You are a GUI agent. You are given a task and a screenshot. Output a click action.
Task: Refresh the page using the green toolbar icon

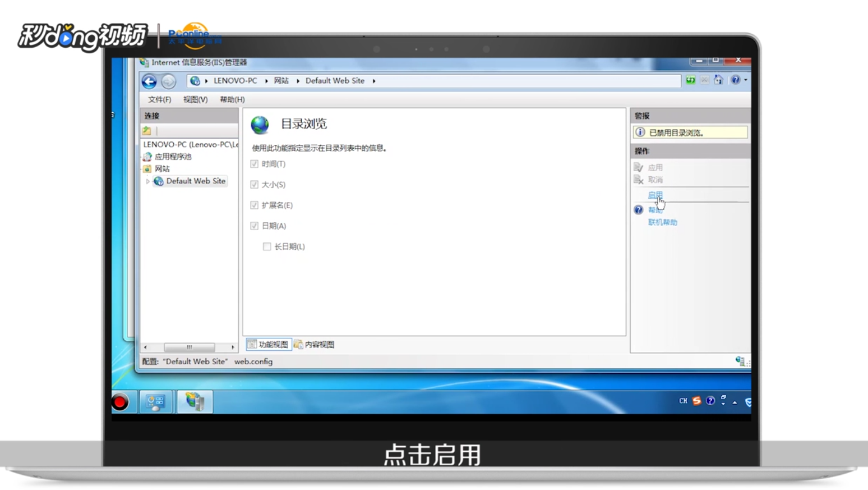[x=691, y=80]
